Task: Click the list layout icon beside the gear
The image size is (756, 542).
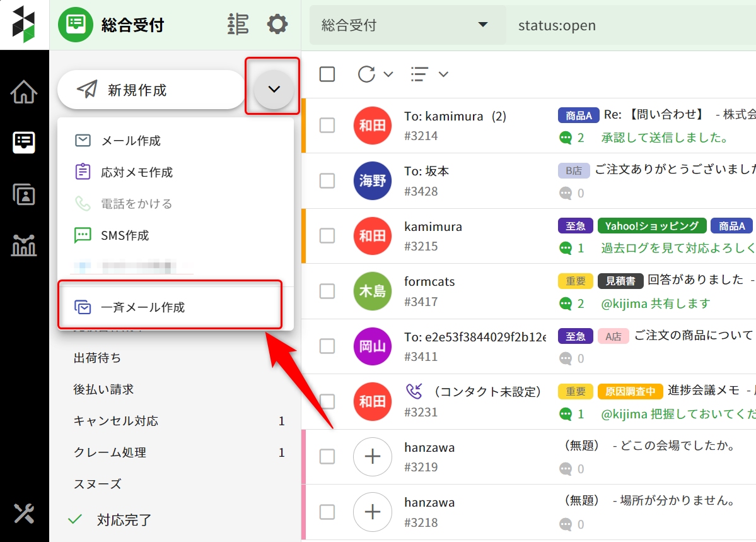Action: click(x=238, y=25)
